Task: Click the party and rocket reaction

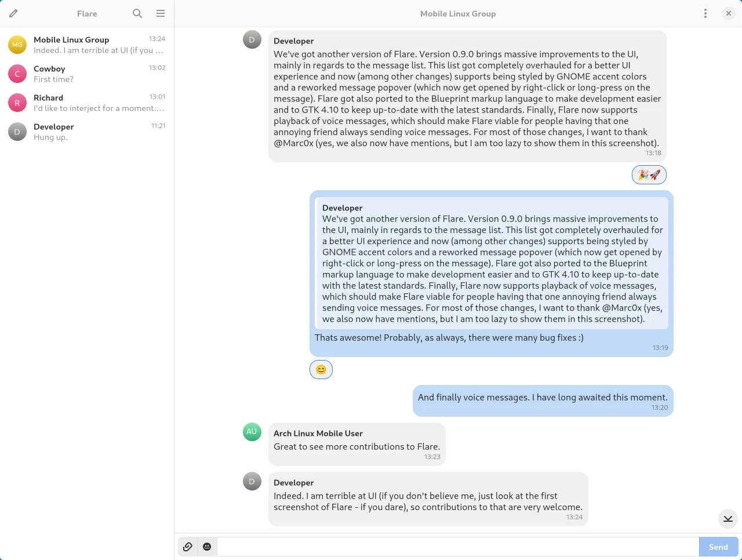Action: point(649,174)
